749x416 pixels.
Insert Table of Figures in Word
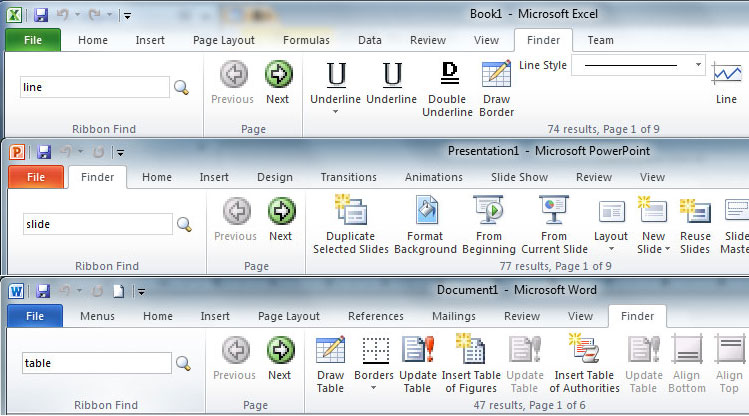[x=471, y=364]
